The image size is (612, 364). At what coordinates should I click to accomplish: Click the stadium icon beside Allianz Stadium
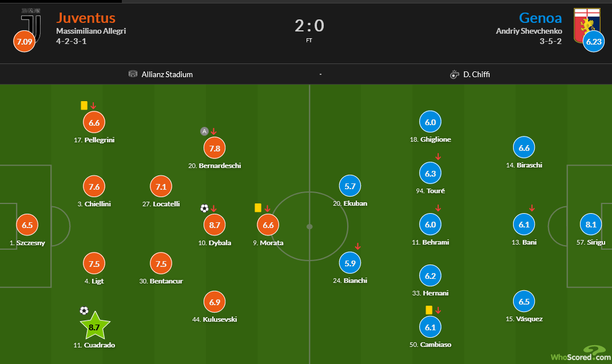click(133, 74)
